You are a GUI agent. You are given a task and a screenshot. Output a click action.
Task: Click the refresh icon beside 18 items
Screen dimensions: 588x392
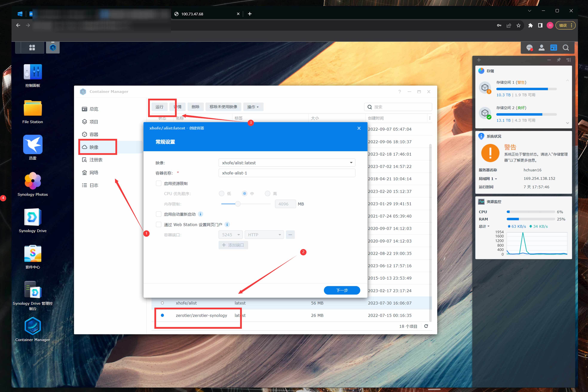[x=426, y=326]
